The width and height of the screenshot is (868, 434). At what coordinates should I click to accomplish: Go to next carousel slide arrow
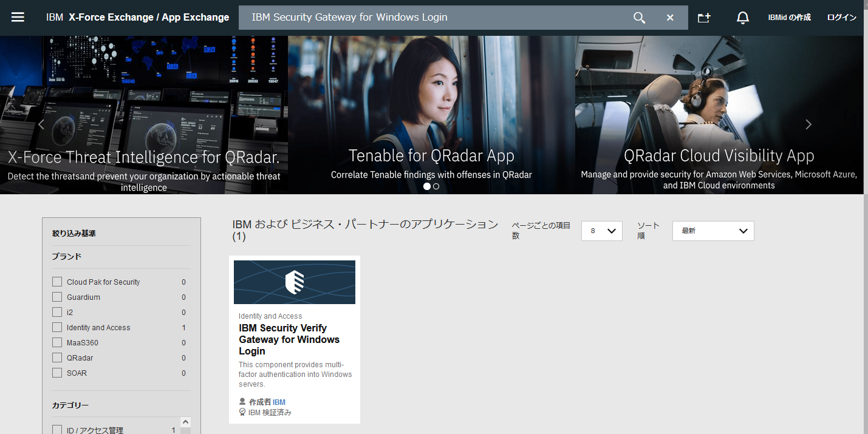(x=808, y=124)
